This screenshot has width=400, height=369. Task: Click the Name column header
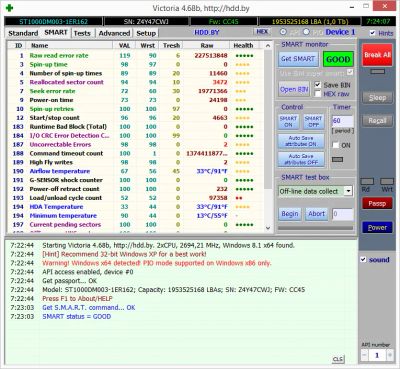pyautogui.click(x=69, y=45)
